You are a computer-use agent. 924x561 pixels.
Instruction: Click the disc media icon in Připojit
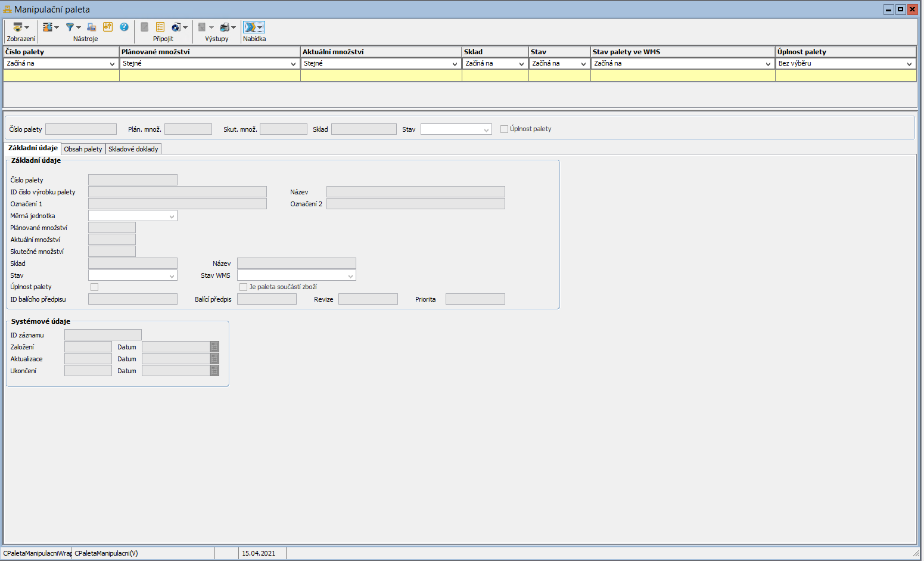click(176, 27)
